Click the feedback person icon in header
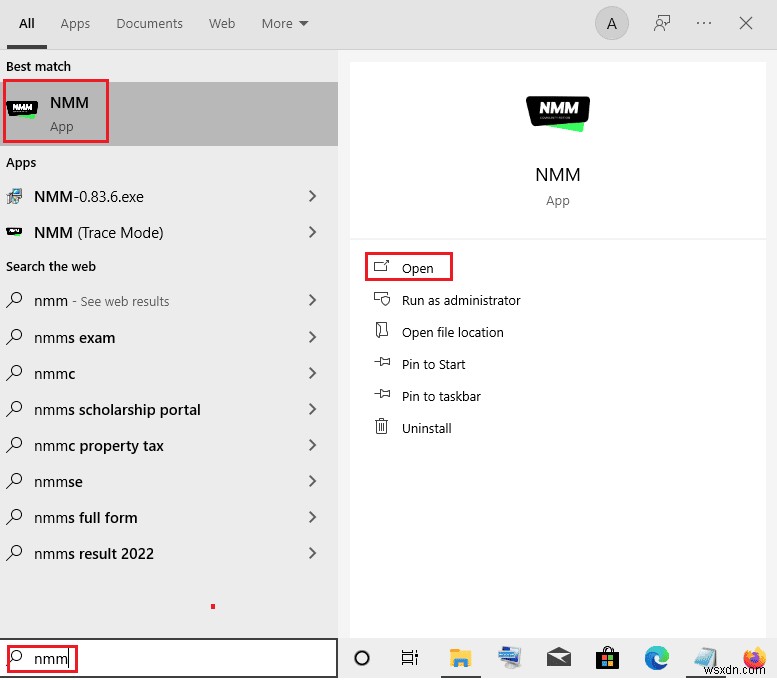The width and height of the screenshot is (777, 680). 662,23
